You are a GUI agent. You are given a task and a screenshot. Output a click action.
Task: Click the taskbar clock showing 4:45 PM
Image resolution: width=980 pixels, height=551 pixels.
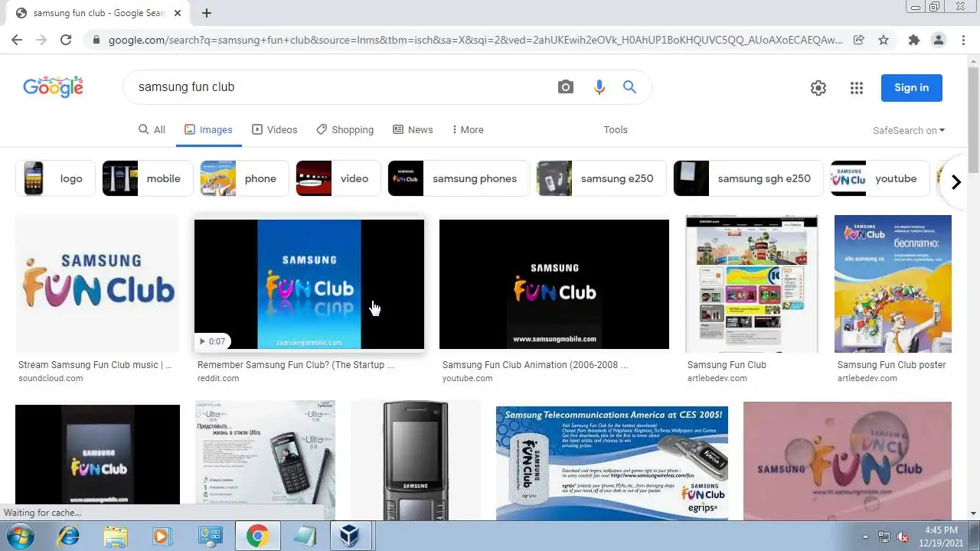941,536
